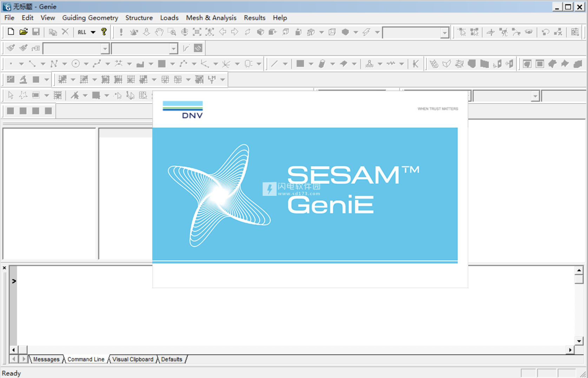This screenshot has height=378, width=588.
Task: Click the Zoom to fit icon
Action: click(x=197, y=32)
